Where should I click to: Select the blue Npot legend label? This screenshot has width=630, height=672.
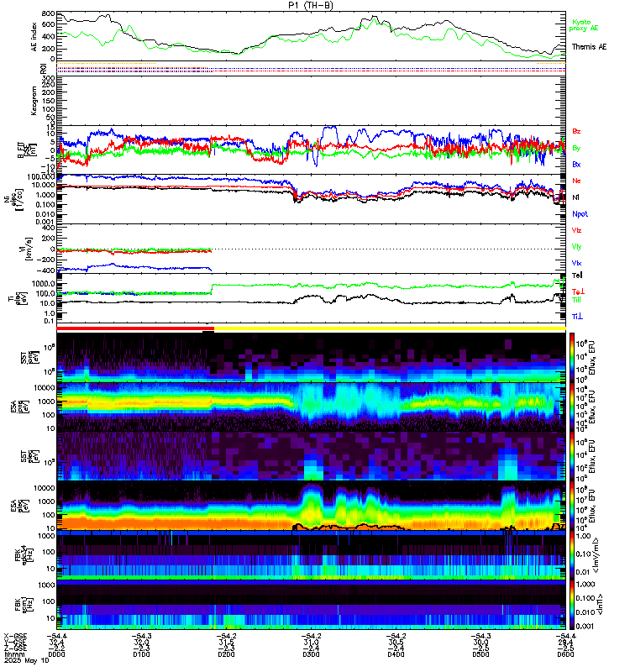[x=580, y=214]
